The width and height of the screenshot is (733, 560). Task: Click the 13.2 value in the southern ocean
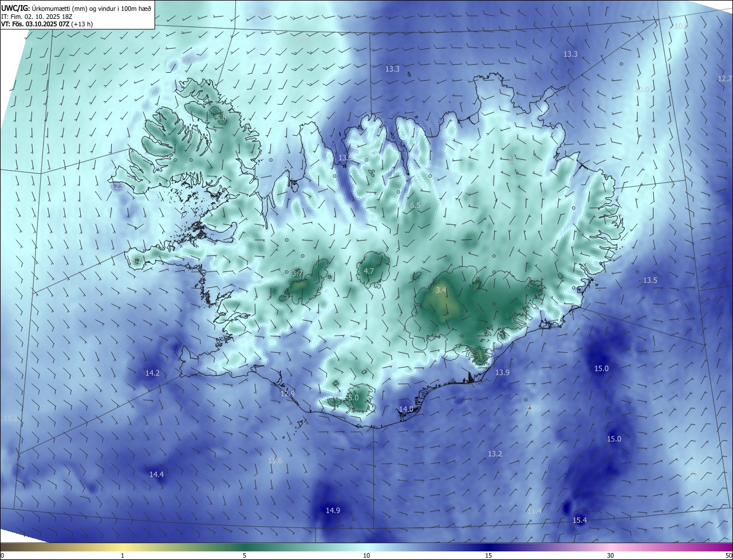coord(495,453)
